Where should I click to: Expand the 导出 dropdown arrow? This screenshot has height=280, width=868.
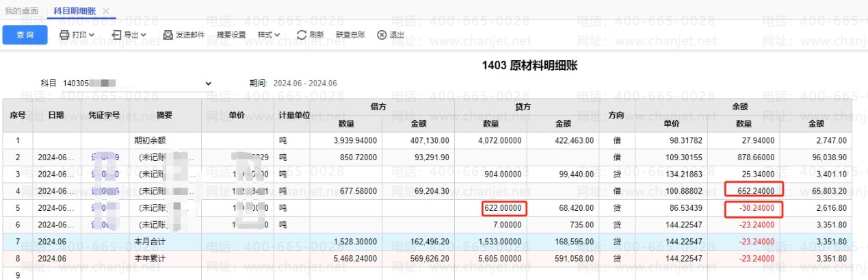click(x=144, y=34)
